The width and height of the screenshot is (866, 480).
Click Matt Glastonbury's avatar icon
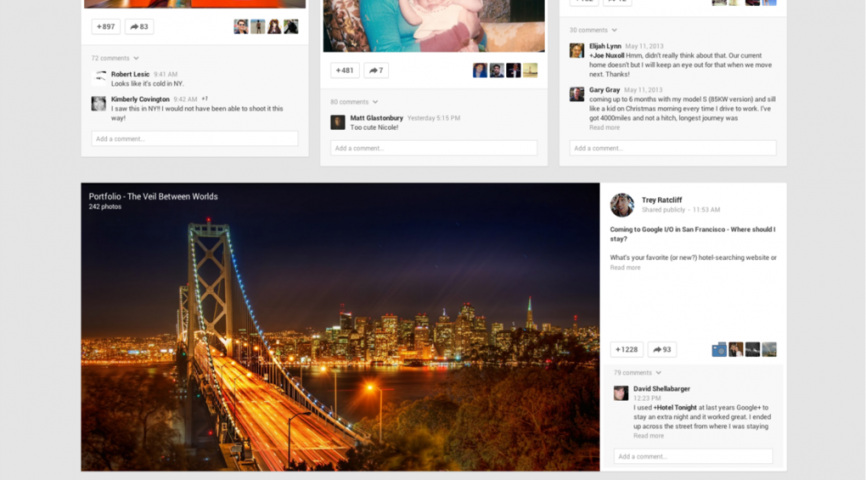[x=338, y=121]
